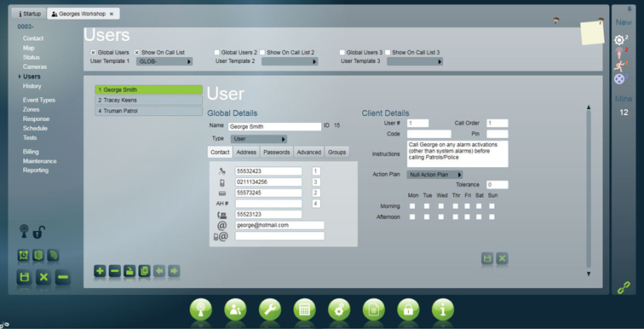Open monitoring via the bottom antenna button

[x=201, y=309]
